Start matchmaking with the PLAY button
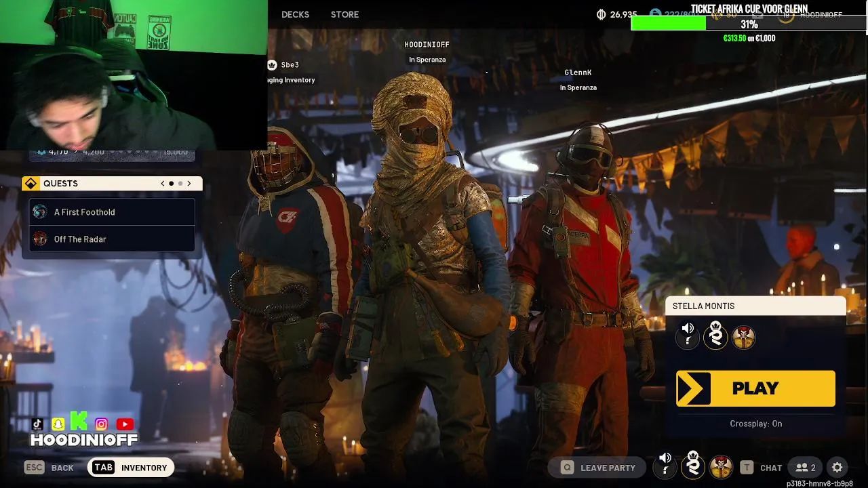This screenshot has width=868, height=488. pyautogui.click(x=755, y=388)
